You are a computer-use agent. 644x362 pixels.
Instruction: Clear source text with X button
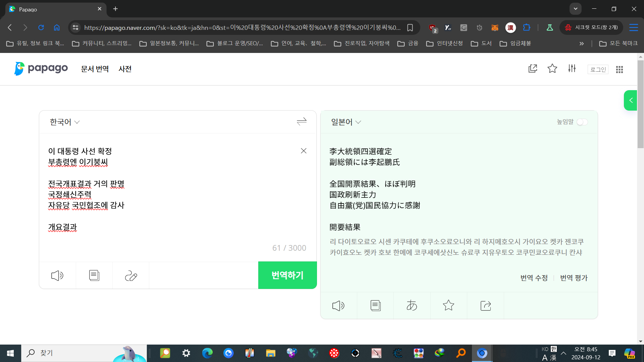[304, 151]
